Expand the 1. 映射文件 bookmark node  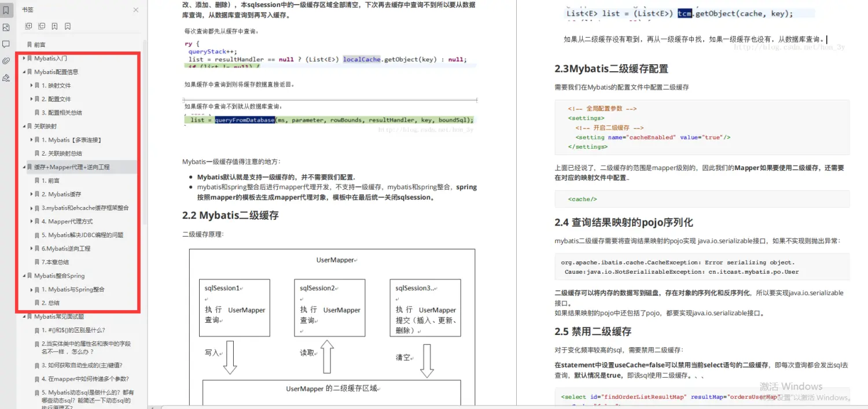pos(31,86)
